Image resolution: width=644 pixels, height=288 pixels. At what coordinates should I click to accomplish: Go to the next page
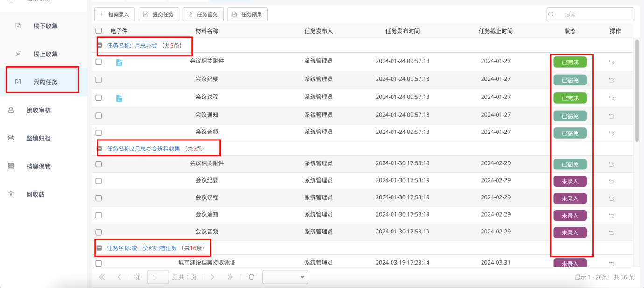tap(212, 277)
